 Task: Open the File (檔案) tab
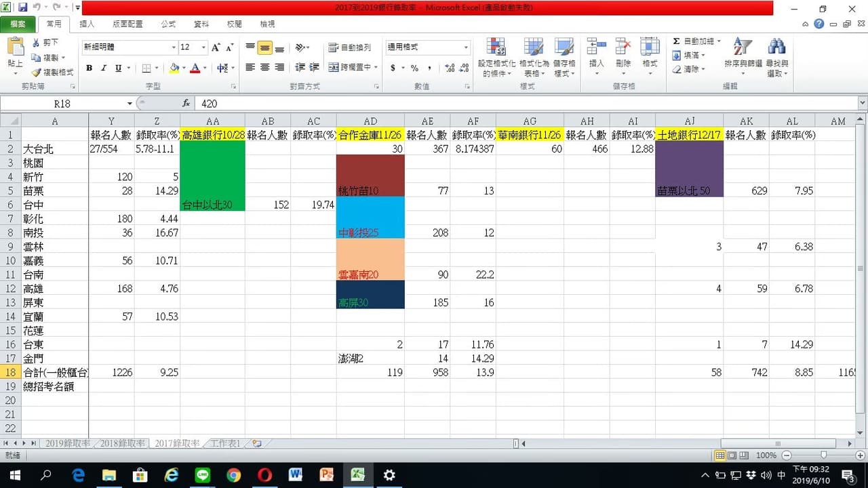[18, 24]
